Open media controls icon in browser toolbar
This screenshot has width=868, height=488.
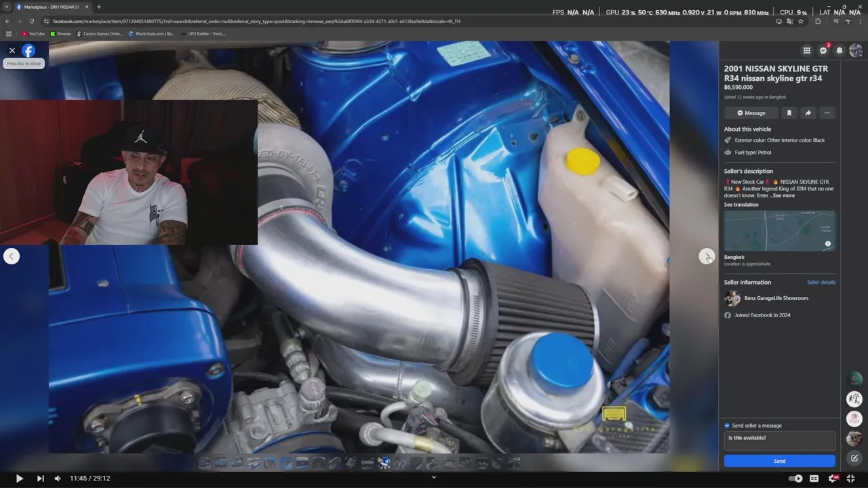click(x=835, y=21)
